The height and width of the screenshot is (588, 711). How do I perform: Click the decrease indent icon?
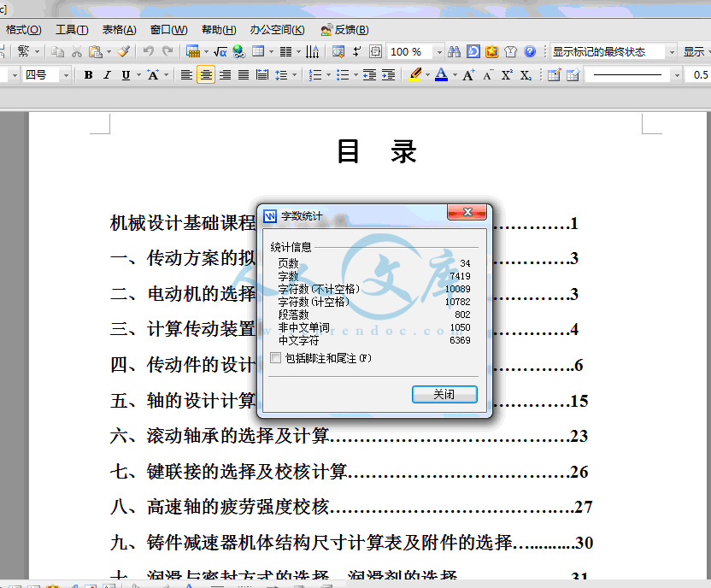(x=369, y=75)
